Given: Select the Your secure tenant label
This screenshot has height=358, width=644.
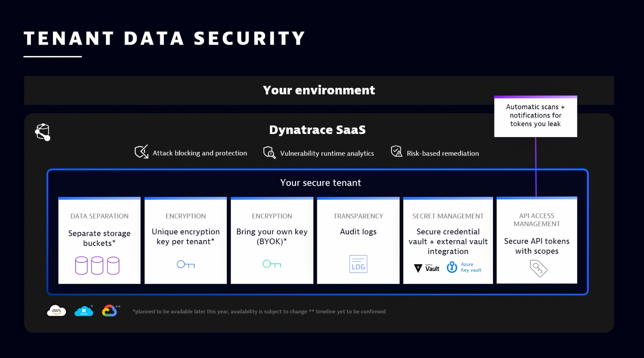Looking at the screenshot, I should point(320,183).
